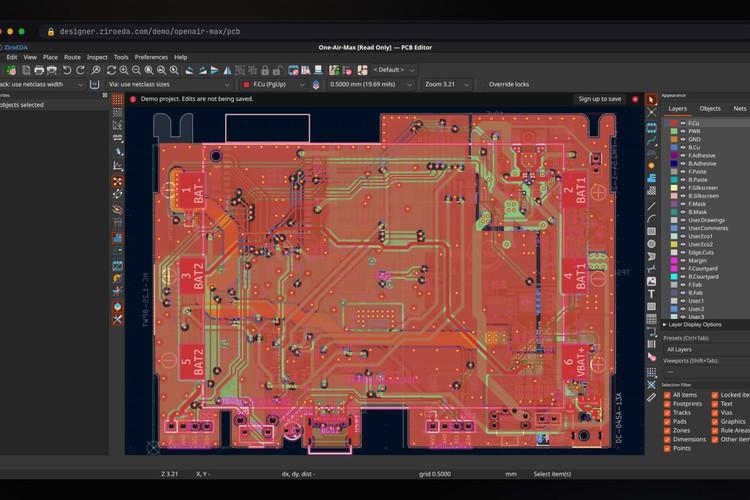
Task: Select the add image tool
Action: pos(651,281)
